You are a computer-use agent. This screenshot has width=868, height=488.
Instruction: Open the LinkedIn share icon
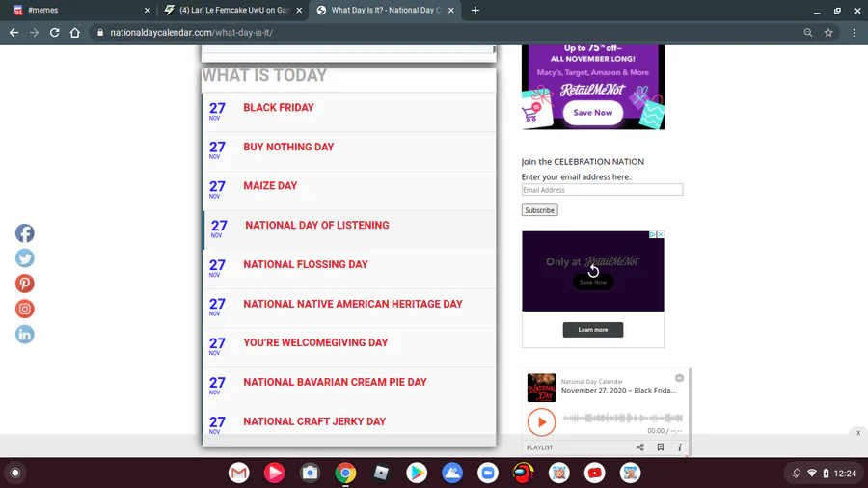(24, 335)
